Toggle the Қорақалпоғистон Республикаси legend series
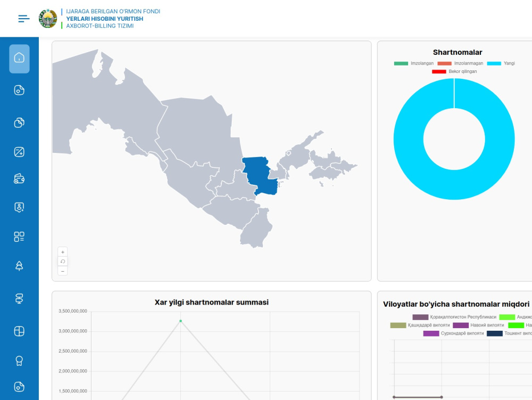The width and height of the screenshot is (532, 400). coord(454,317)
